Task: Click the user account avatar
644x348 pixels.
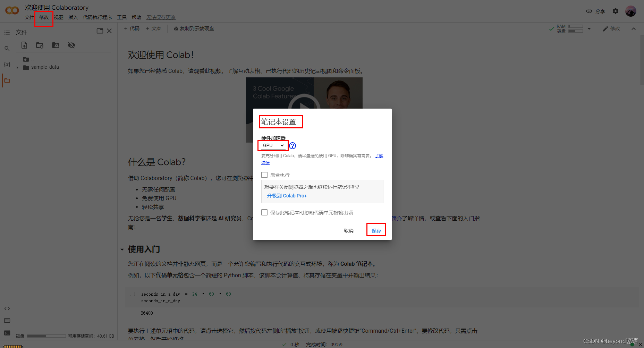Action: [630, 11]
